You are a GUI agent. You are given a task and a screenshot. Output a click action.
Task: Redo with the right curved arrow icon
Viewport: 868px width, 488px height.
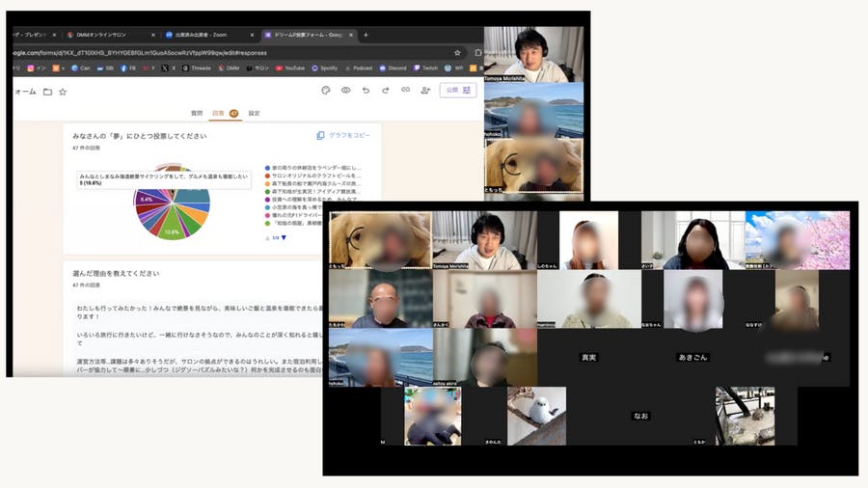point(385,91)
